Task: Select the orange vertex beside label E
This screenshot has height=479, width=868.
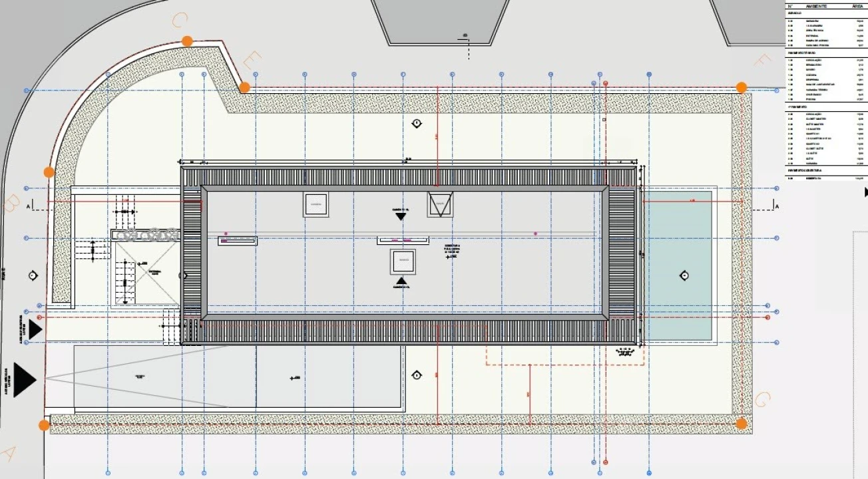Action: click(244, 87)
